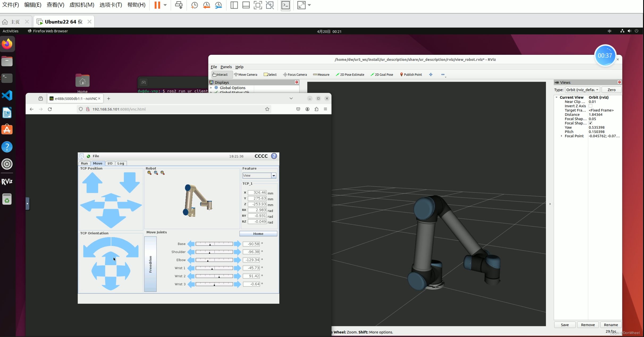Toggle the Invert Z Axis checkbox
This screenshot has height=337, width=644.
[x=590, y=106]
